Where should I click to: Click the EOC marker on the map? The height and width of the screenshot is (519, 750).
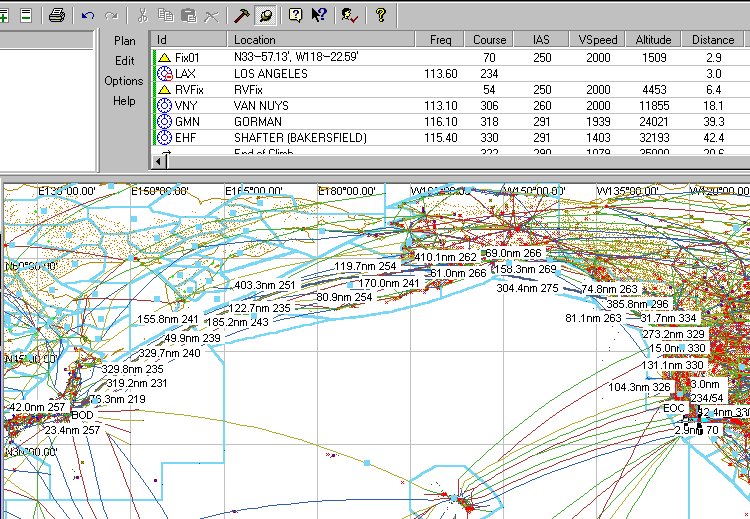coord(674,408)
